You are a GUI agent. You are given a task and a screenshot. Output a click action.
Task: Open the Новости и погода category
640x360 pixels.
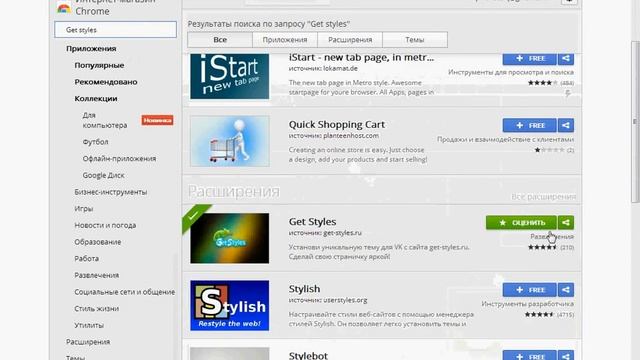point(105,225)
